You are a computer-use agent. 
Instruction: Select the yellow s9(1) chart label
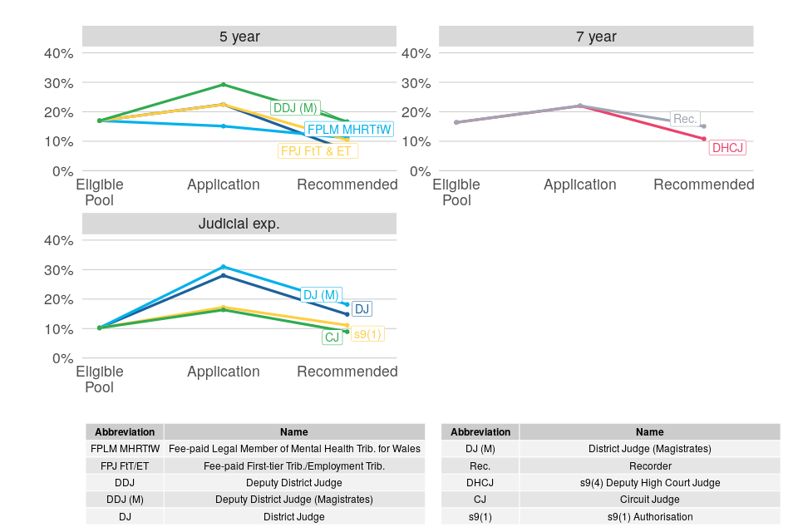pos(367,334)
